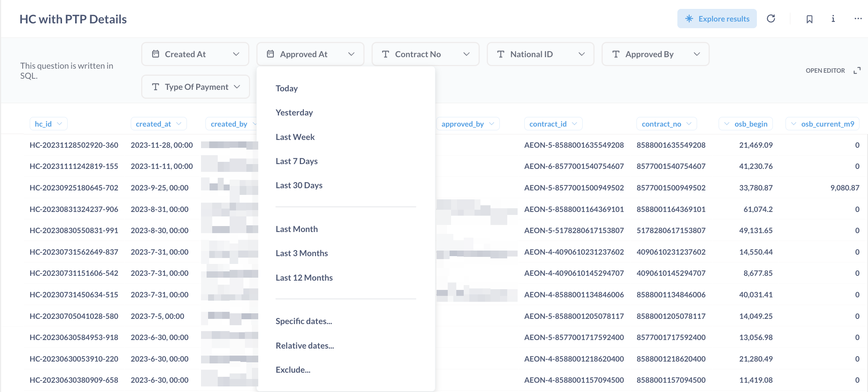Open contract_no column header menu
Viewport: 868px width, 392px height.
(667, 124)
